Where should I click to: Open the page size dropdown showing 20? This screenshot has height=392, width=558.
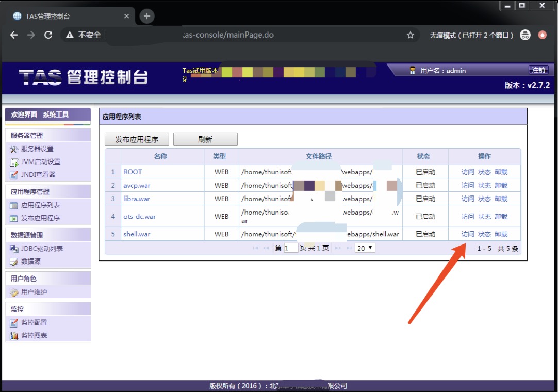click(x=365, y=248)
